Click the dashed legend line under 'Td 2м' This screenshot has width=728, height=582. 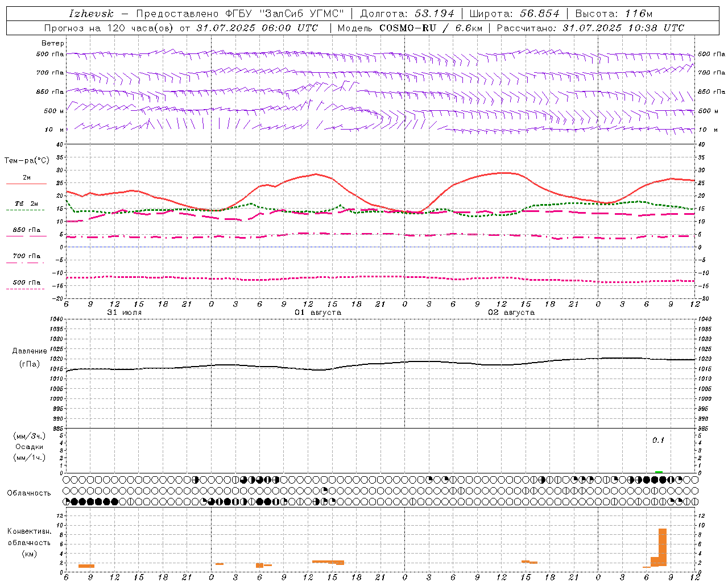[25, 210]
